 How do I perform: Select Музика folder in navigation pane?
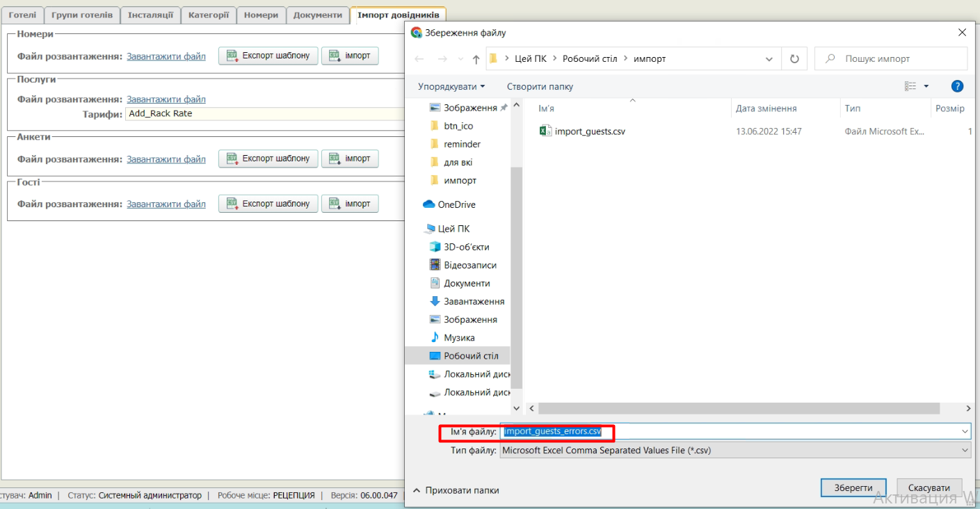point(459,337)
